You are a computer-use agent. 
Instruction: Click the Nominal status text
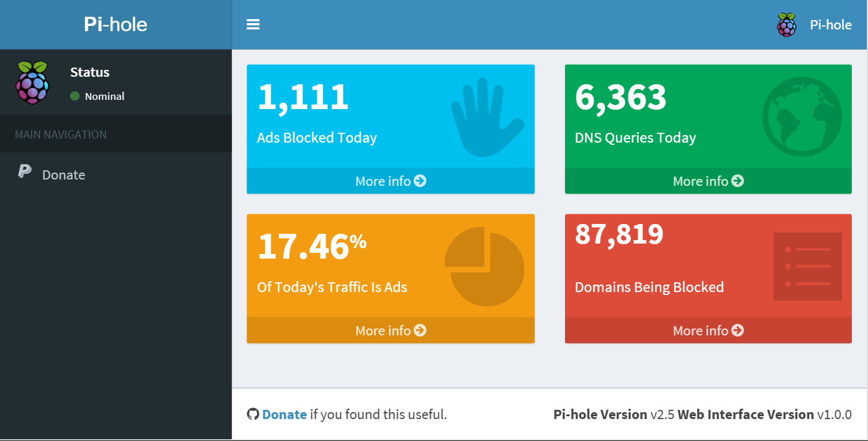[x=104, y=96]
